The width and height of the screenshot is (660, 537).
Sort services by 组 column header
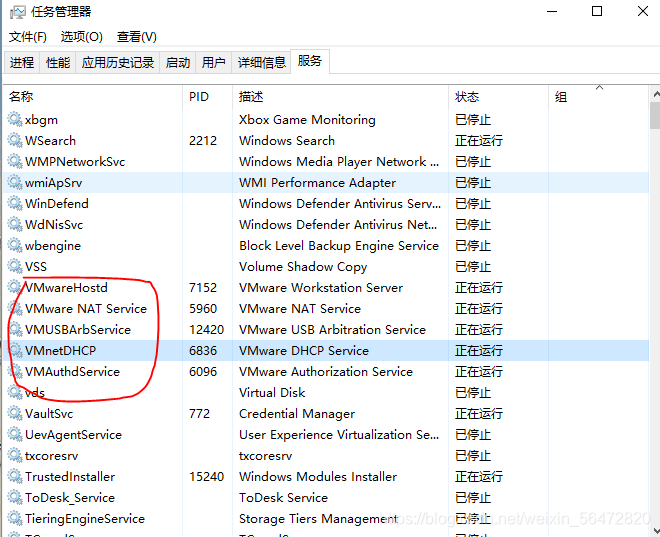pyautogui.click(x=599, y=97)
